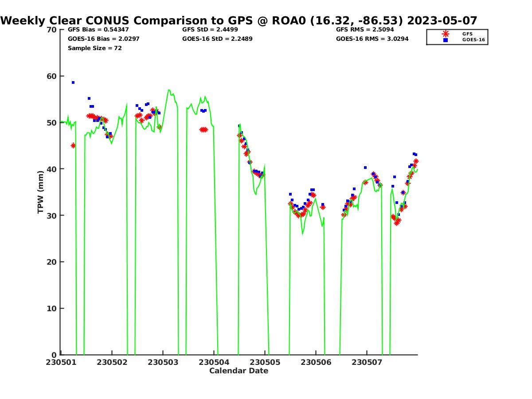Click the TPW (mm) y-axis label
This screenshot has height=399, width=532.
tap(41, 192)
